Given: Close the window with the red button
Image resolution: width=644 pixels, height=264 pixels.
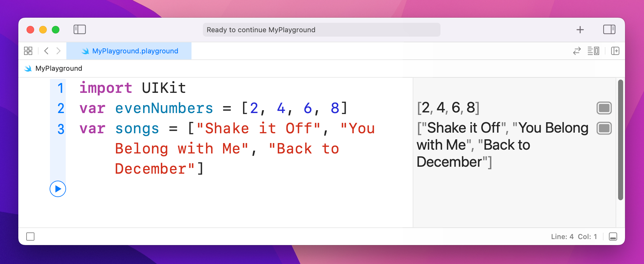Looking at the screenshot, I should [x=30, y=30].
